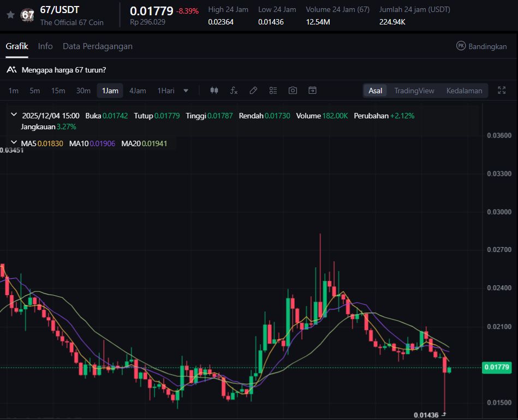
Task: Add 67/USDT to favorites with star
Action: click(10, 15)
